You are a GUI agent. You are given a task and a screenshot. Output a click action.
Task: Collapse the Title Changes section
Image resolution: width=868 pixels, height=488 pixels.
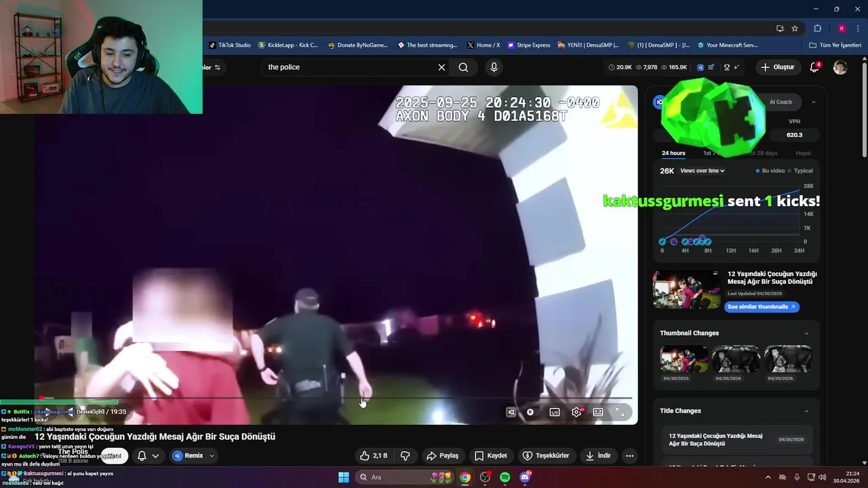(x=806, y=411)
